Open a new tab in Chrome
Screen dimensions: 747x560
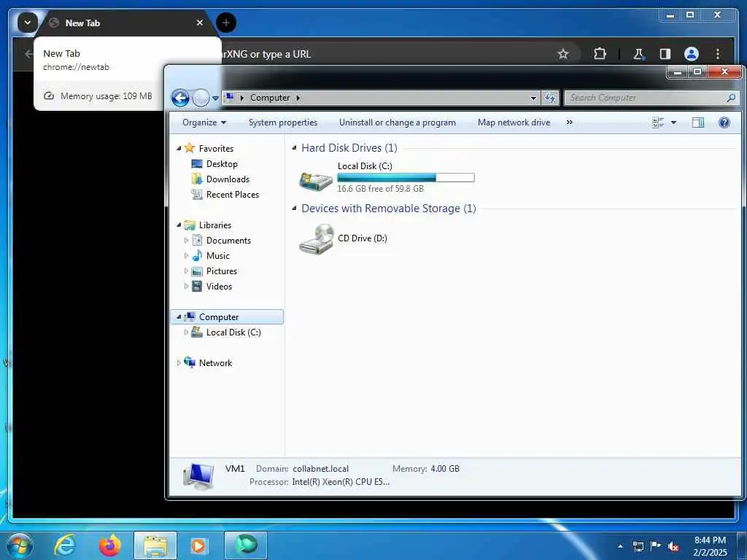[226, 23]
